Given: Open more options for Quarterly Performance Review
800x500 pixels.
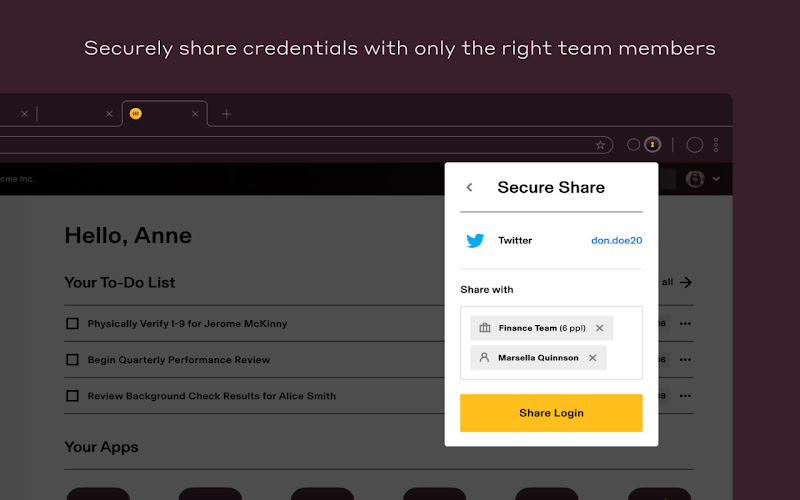Looking at the screenshot, I should (685, 360).
